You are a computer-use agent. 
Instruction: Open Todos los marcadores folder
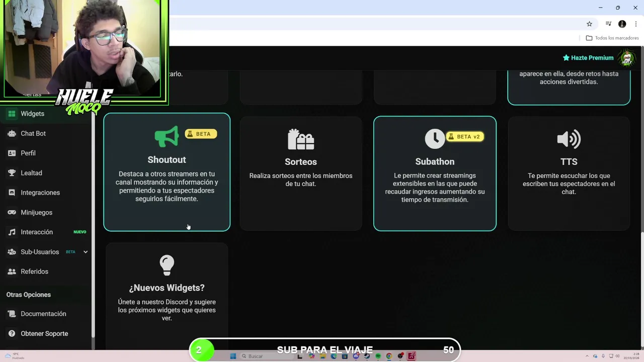[612, 38]
